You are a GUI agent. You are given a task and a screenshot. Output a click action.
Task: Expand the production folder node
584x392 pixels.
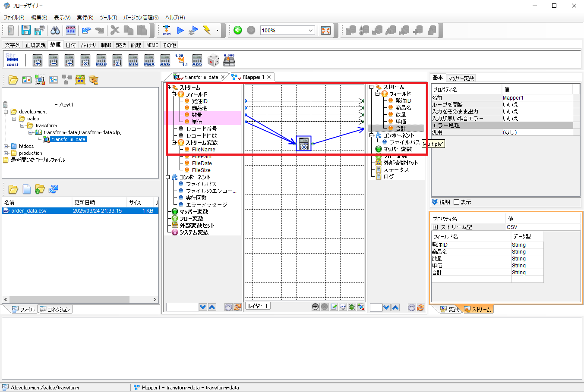coord(6,153)
